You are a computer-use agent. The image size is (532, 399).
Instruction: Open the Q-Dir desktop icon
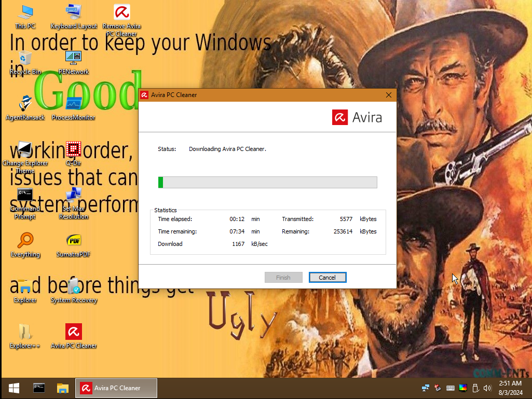(74, 154)
